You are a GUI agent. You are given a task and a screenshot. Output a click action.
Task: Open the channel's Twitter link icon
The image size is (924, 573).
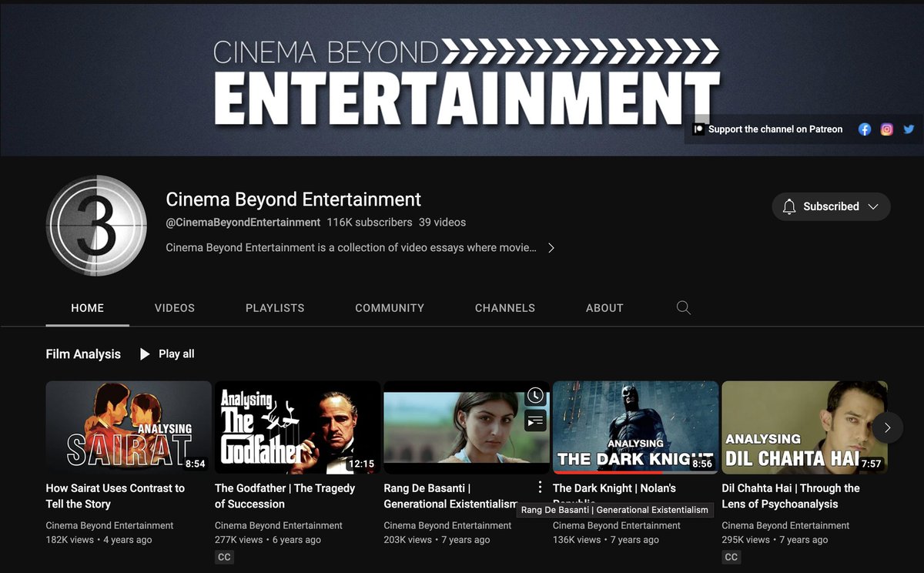[x=909, y=129]
